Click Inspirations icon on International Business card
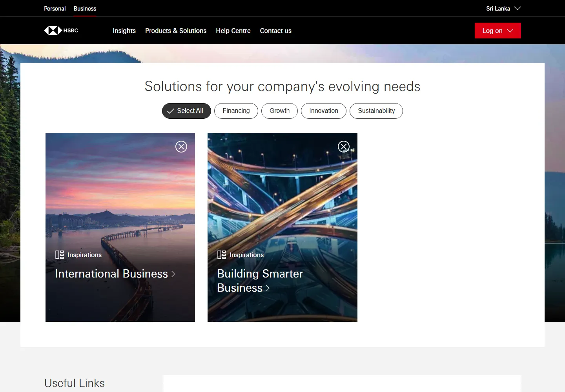This screenshot has width=565, height=392. [x=60, y=255]
